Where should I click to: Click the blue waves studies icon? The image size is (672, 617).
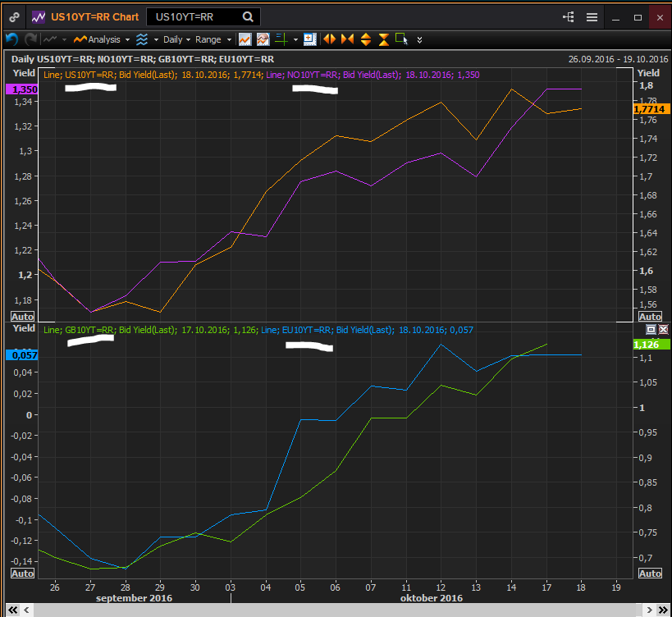click(142, 39)
